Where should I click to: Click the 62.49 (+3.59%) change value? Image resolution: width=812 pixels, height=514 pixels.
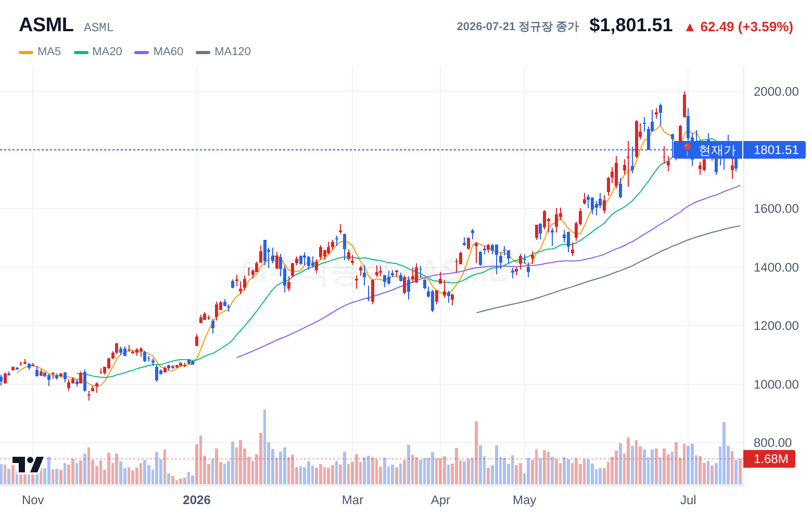[x=746, y=27]
